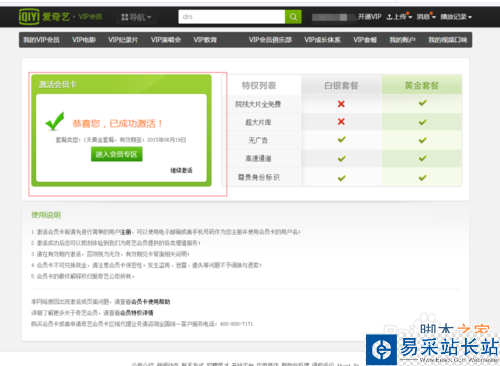Open the VIP教育 tab
This screenshot has height=366, width=500.
205,40
